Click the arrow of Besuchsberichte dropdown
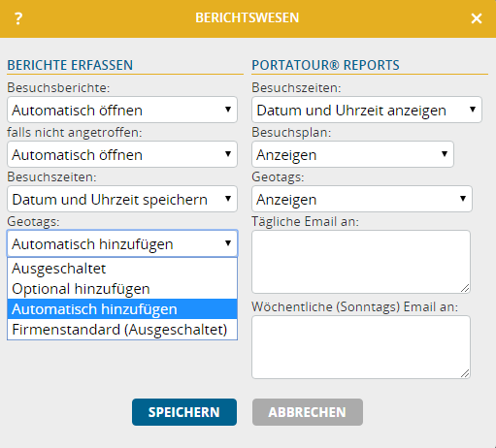 click(228, 110)
